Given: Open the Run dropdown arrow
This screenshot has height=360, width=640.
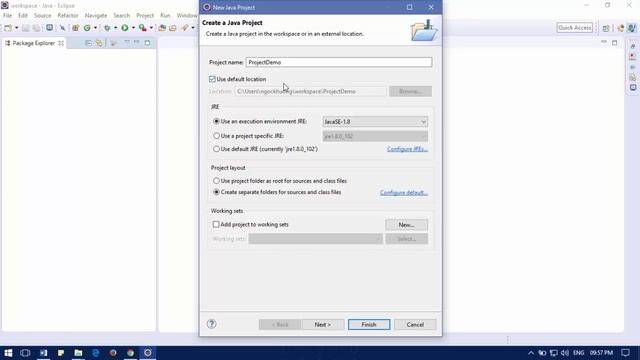Looking at the screenshot, I should tap(133, 28).
